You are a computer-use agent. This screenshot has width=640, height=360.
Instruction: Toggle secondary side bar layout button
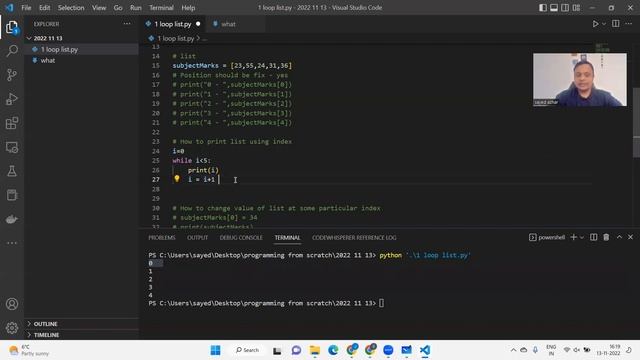pos(565,8)
